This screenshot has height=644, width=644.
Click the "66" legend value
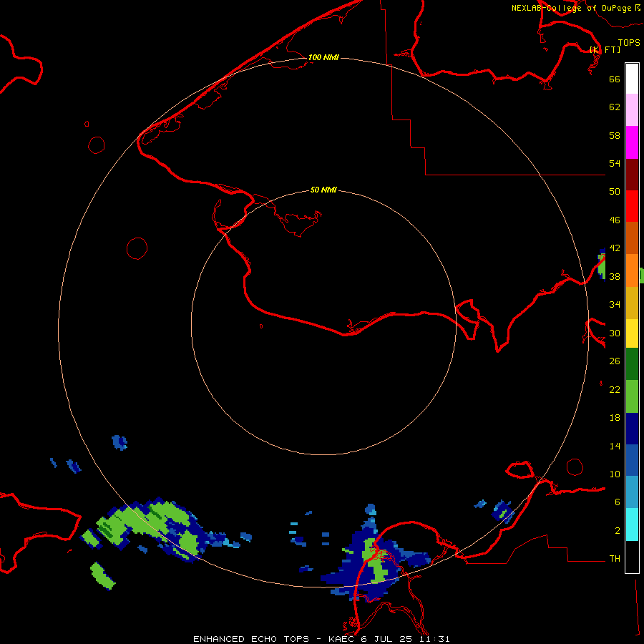pyautogui.click(x=615, y=79)
